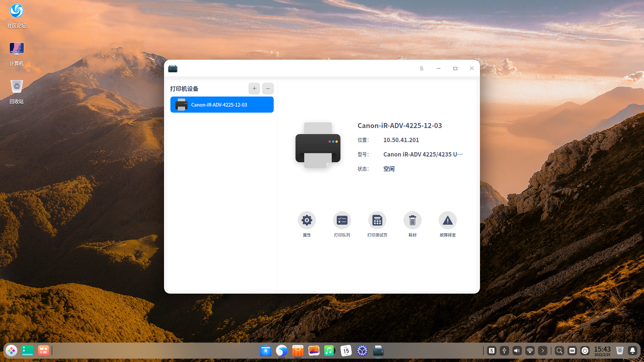This screenshot has width=644, height=362.
Task: Open Wi-Fi network tray icon
Action: pos(530,351)
